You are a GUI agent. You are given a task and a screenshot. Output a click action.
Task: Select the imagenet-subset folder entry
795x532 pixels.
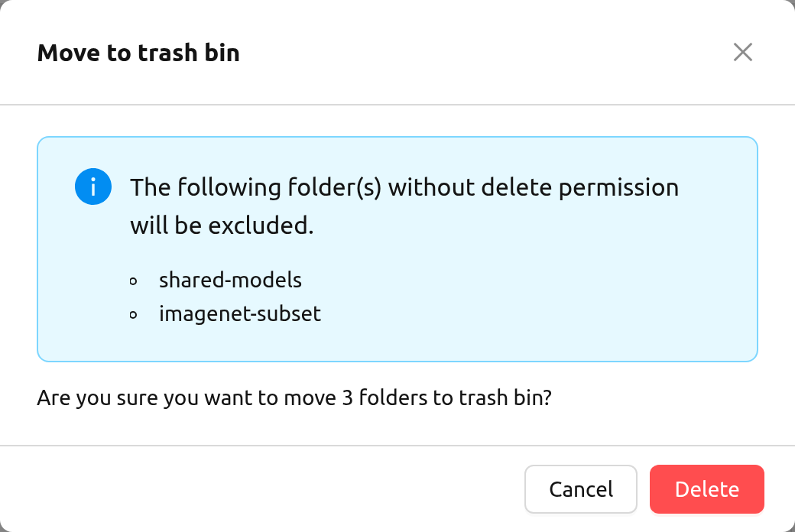click(x=240, y=314)
